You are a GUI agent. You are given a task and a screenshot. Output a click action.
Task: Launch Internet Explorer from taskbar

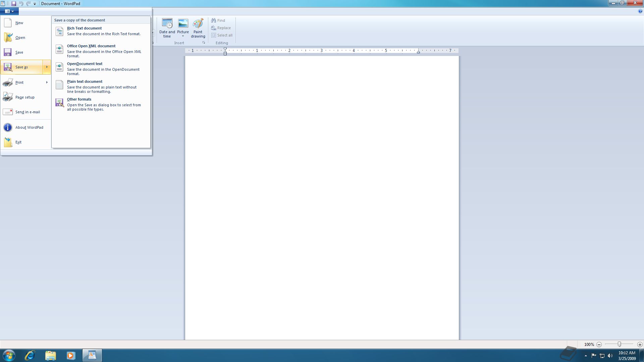(x=30, y=355)
